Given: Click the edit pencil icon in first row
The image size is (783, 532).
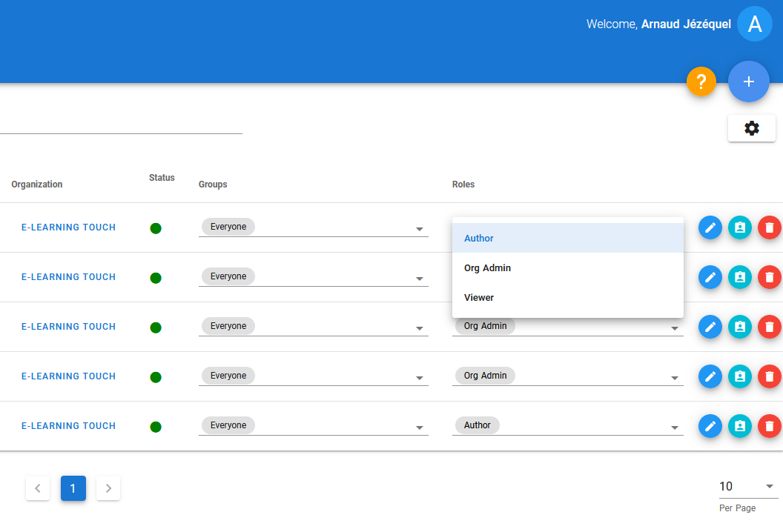Looking at the screenshot, I should pos(710,227).
